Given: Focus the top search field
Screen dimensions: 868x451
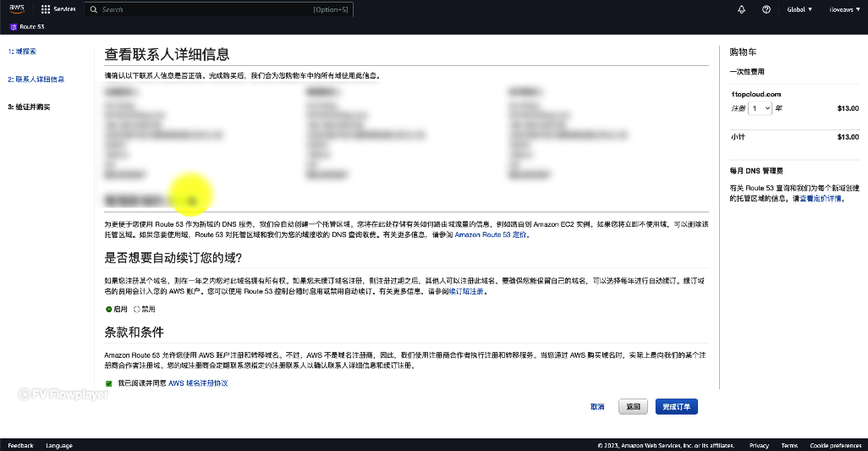Looking at the screenshot, I should [x=218, y=9].
